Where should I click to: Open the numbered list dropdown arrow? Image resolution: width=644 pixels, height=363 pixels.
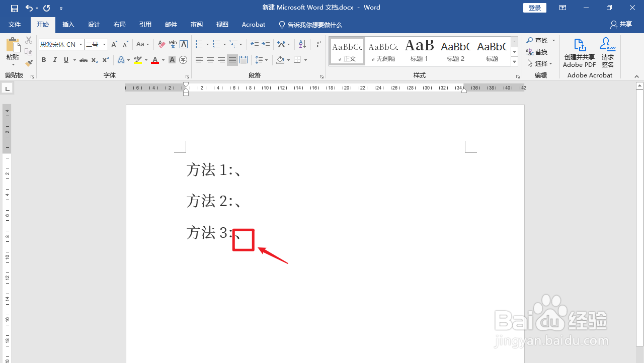tap(224, 45)
